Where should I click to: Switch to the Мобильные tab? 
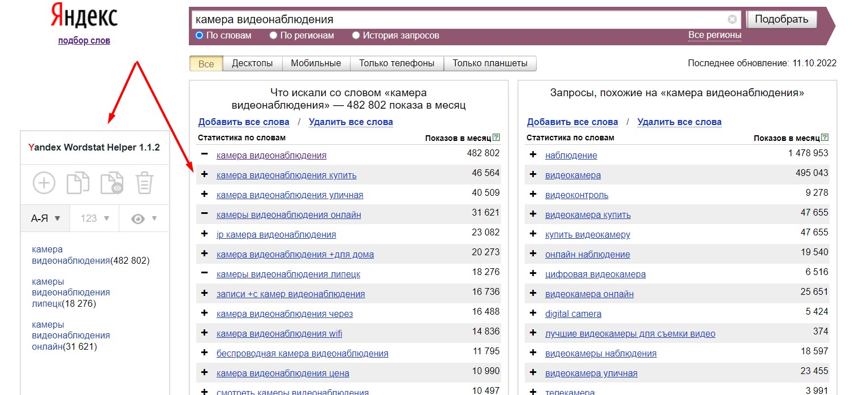[x=316, y=63]
